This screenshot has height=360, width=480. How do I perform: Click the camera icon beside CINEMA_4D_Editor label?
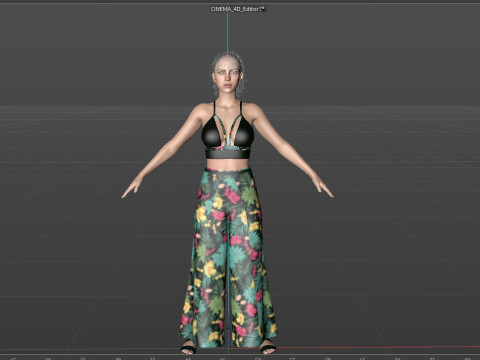262,8
